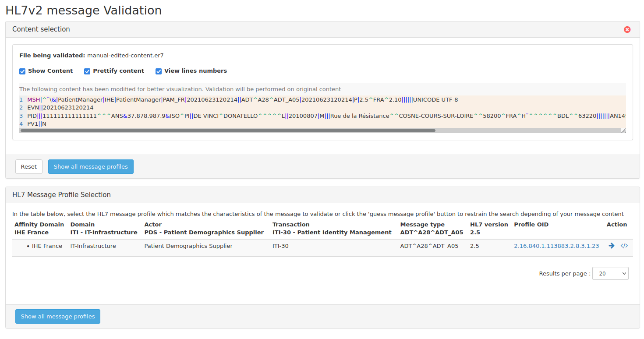Disable View lines numbers checkbox
The image size is (644, 339).
[159, 71]
